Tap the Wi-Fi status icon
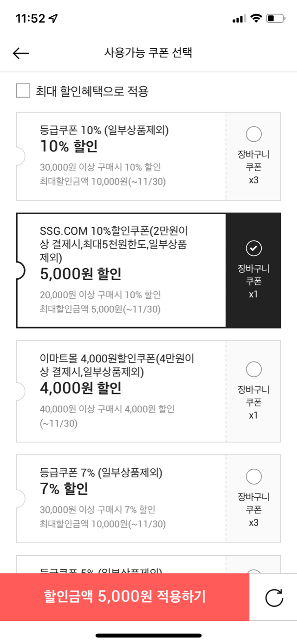 coord(256,19)
